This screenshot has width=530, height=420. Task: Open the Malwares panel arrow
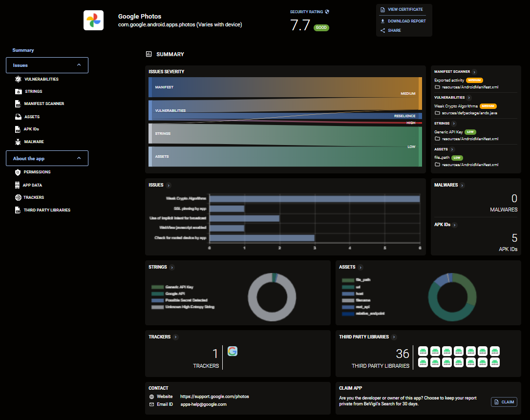(462, 185)
